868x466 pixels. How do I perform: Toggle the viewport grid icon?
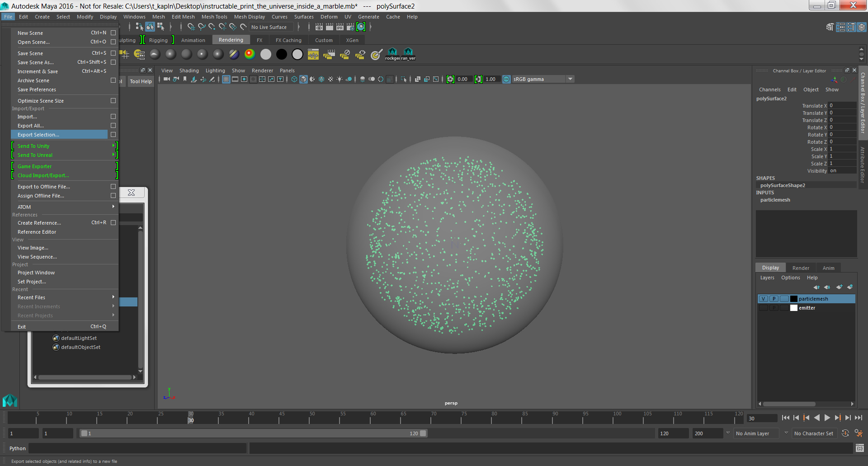[x=226, y=79]
